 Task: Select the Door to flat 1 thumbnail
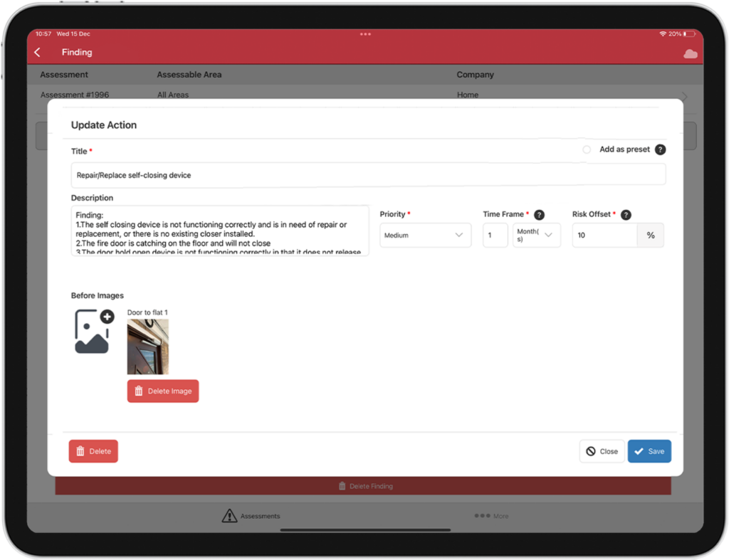147,347
